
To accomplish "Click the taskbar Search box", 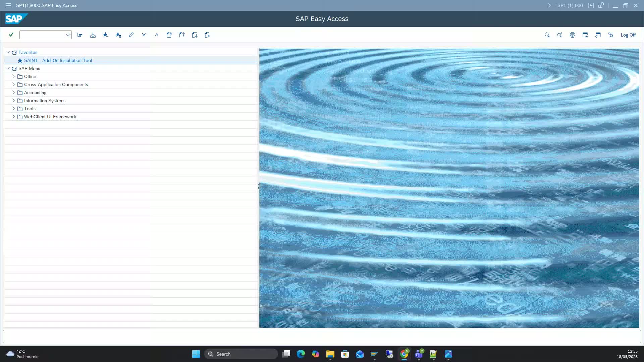I will point(241,354).
